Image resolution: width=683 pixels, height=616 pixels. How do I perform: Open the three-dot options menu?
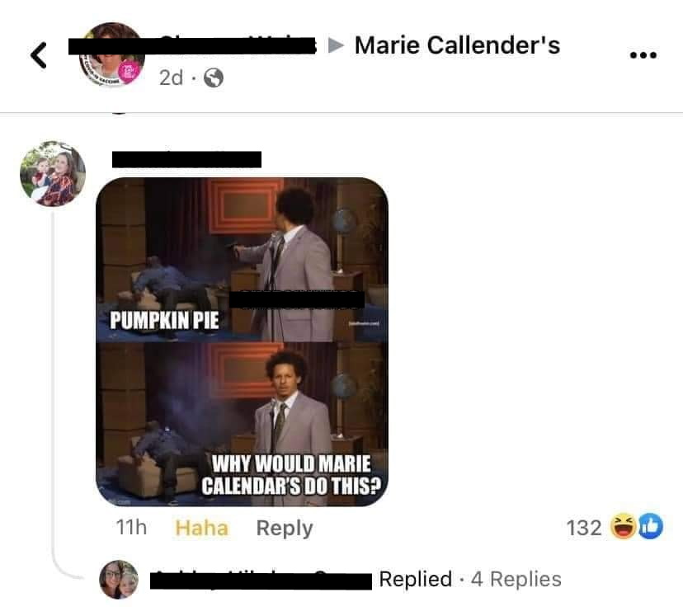click(643, 55)
